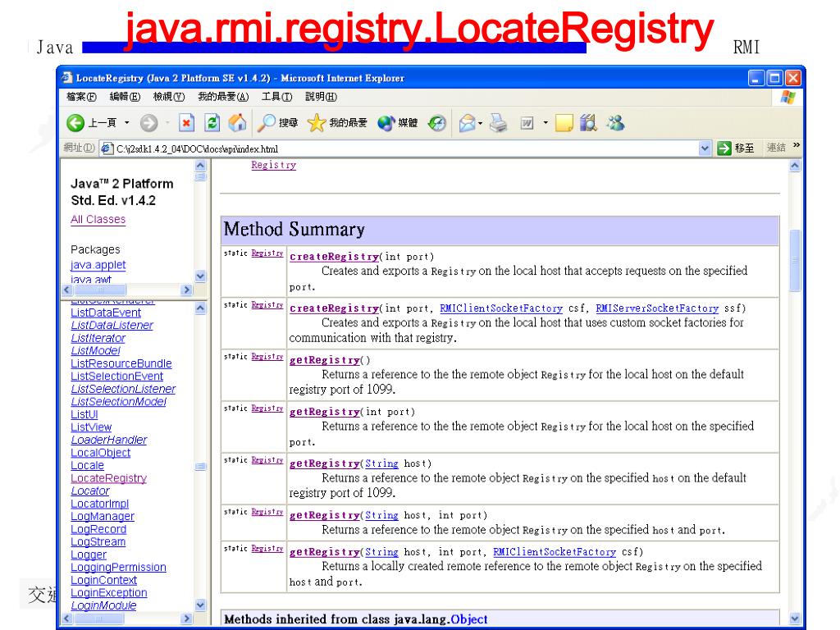The width and height of the screenshot is (840, 630).
Task: Click up arrow of class list scrollbar
Action: (x=200, y=308)
